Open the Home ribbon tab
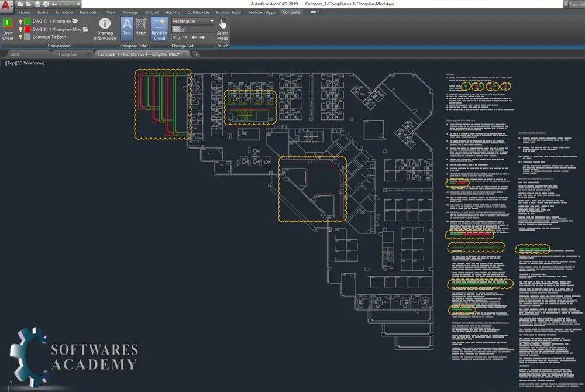This screenshot has width=585, height=392. (x=25, y=12)
